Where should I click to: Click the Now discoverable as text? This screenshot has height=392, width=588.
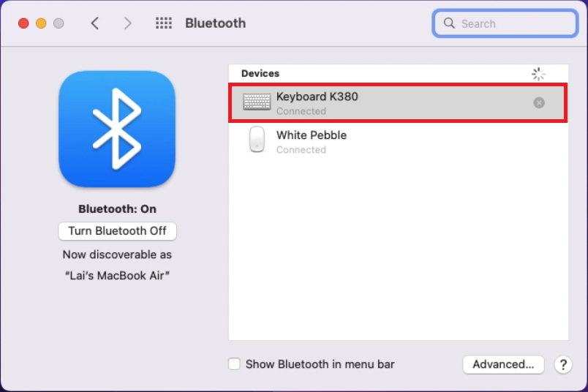coord(117,255)
